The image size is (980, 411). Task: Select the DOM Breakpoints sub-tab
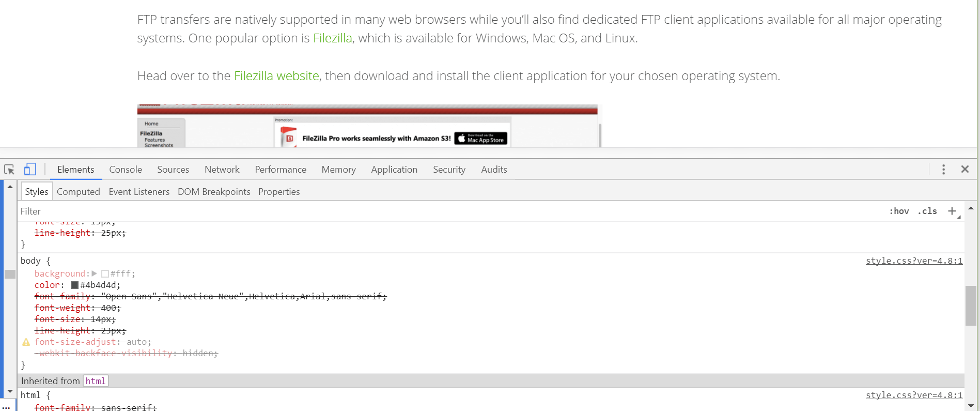tap(214, 192)
